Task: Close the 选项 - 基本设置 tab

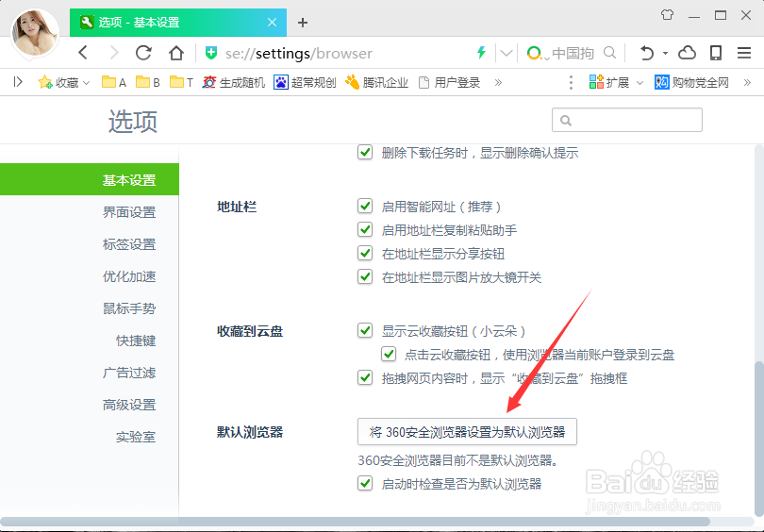Action: coord(273,23)
